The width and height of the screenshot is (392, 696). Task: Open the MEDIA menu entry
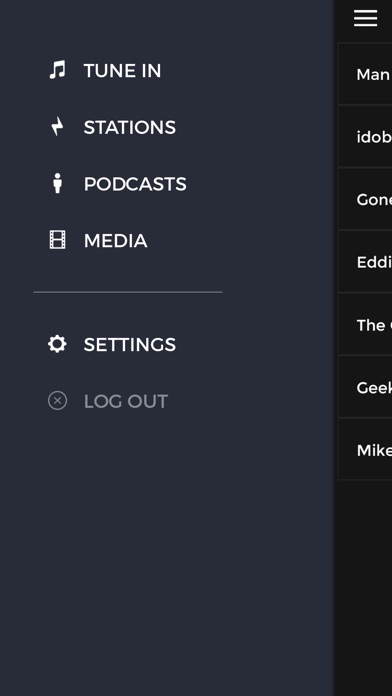115,241
